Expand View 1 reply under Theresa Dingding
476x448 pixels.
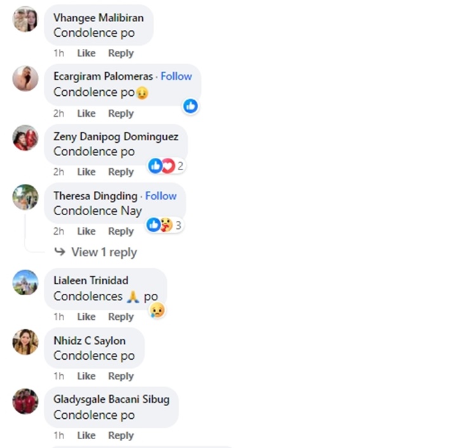(104, 252)
